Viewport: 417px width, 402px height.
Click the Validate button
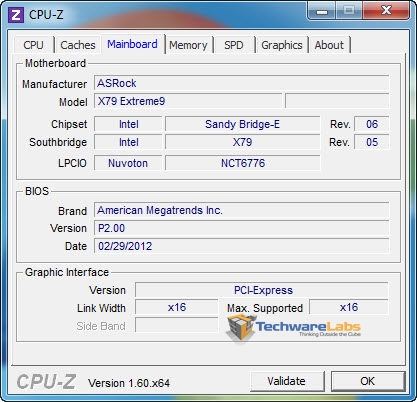[x=287, y=381]
